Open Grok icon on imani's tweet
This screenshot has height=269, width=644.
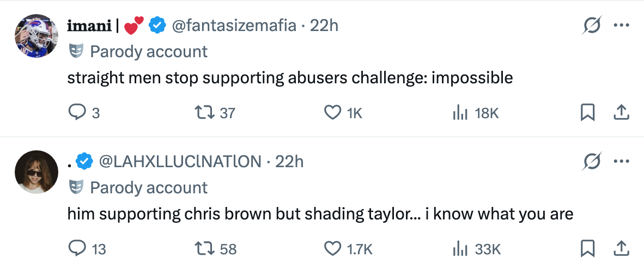point(591,25)
